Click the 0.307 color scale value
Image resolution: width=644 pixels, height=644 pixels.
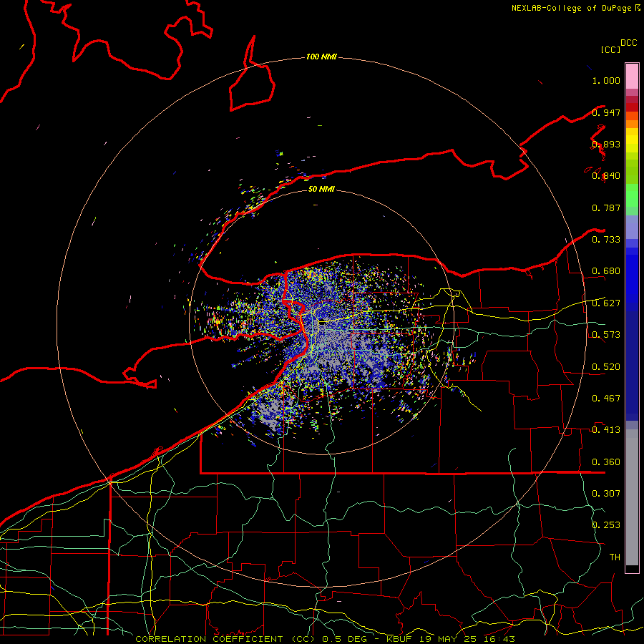coord(606,493)
